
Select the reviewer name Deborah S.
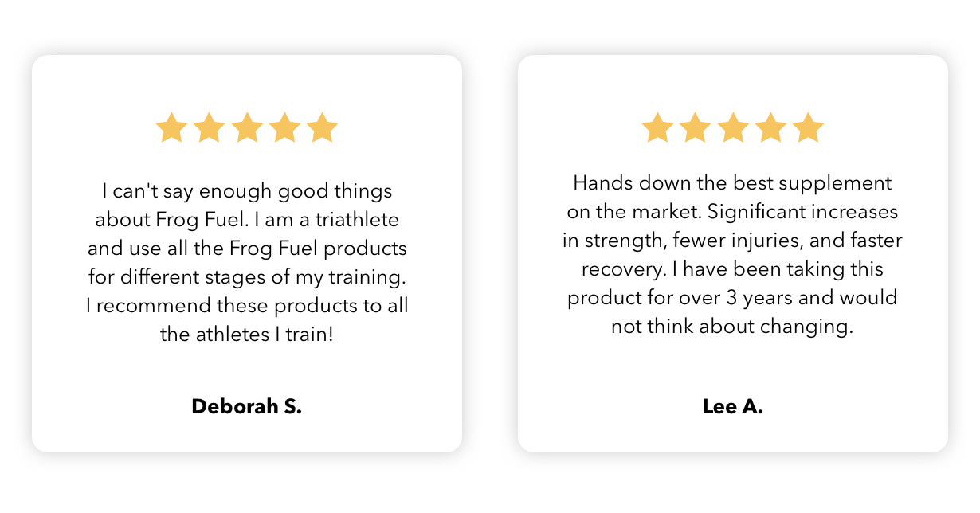(x=247, y=407)
